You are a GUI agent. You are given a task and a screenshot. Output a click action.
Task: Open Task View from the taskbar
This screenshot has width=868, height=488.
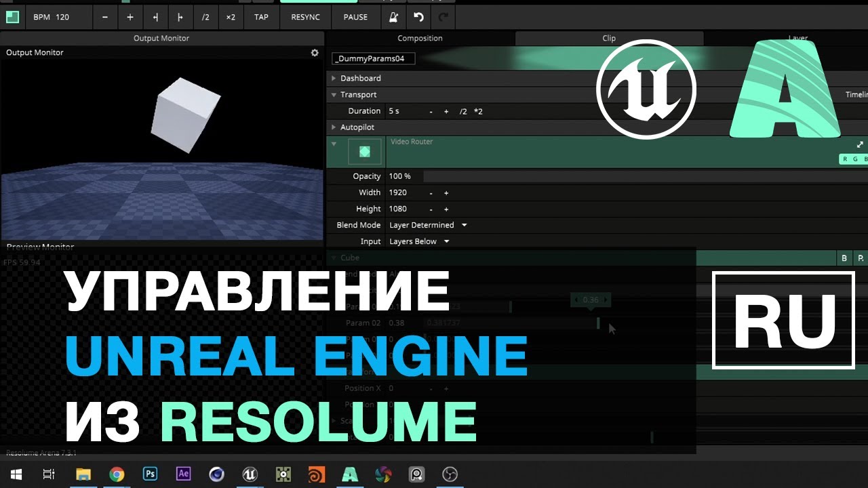point(49,474)
